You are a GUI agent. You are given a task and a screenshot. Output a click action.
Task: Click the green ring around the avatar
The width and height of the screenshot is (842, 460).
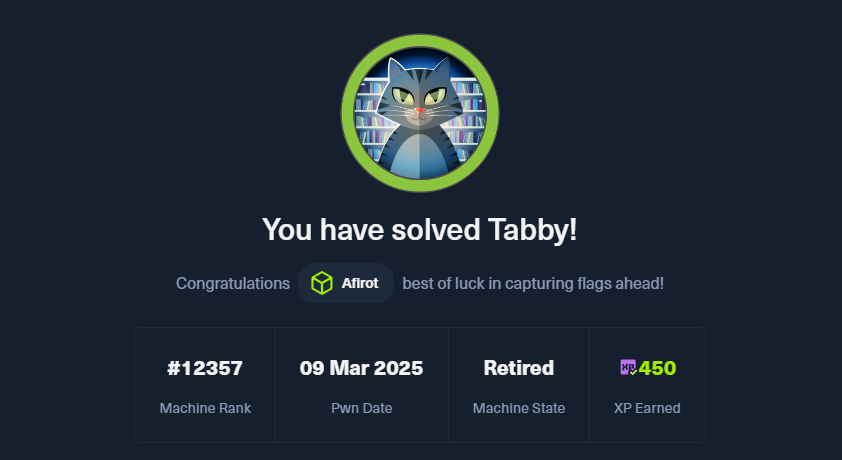(420, 41)
